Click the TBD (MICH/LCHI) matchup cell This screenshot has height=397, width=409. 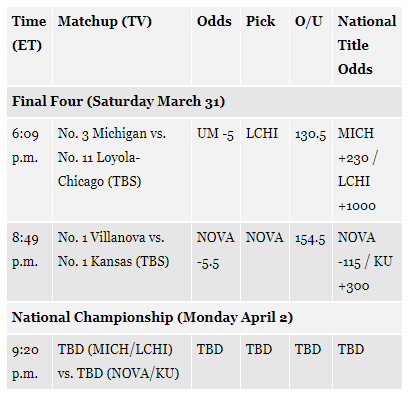pos(122,362)
